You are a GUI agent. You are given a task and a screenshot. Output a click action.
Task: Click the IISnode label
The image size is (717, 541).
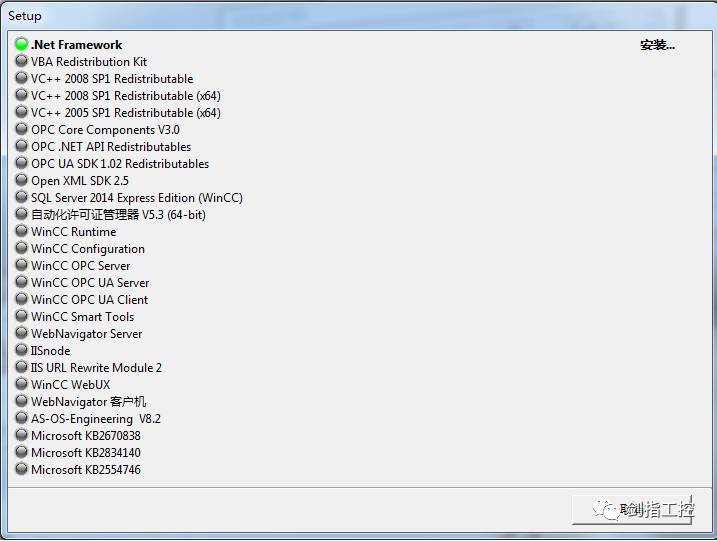[51, 351]
